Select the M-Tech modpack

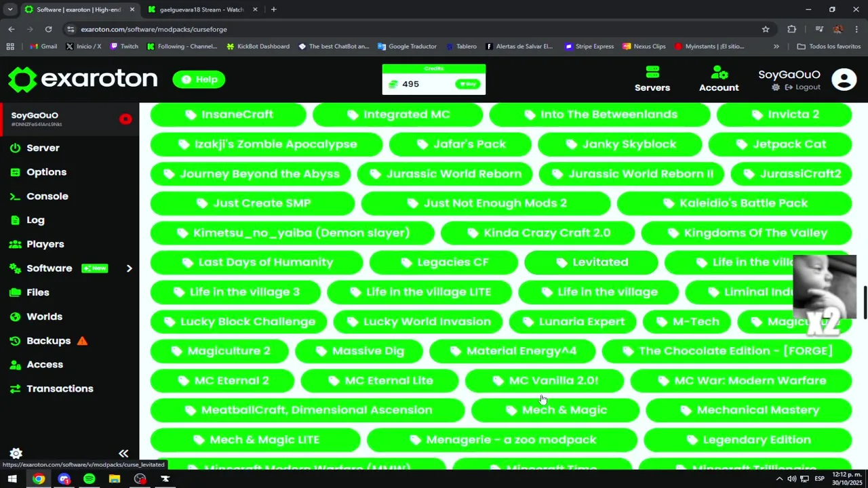(x=687, y=322)
